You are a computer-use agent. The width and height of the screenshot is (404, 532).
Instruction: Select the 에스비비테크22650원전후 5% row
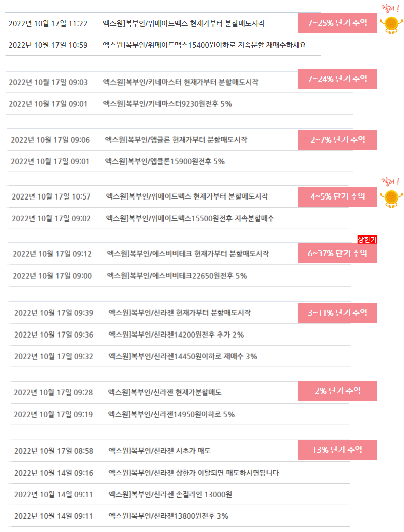click(180, 276)
